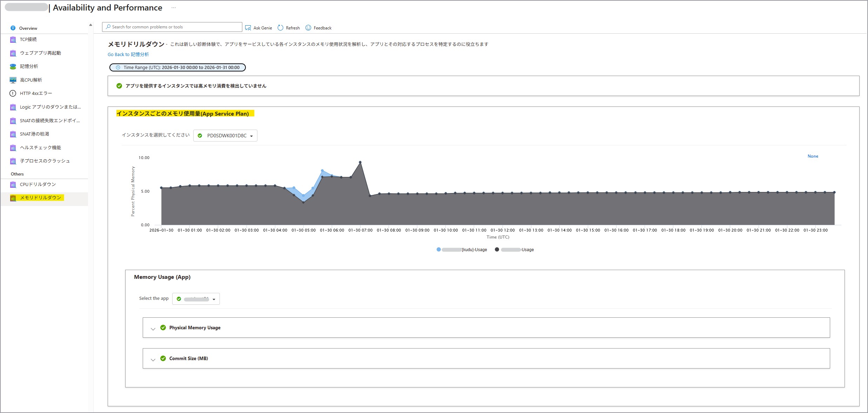Click the Feedback smiley icon
This screenshot has width=868, height=413.
(x=308, y=28)
